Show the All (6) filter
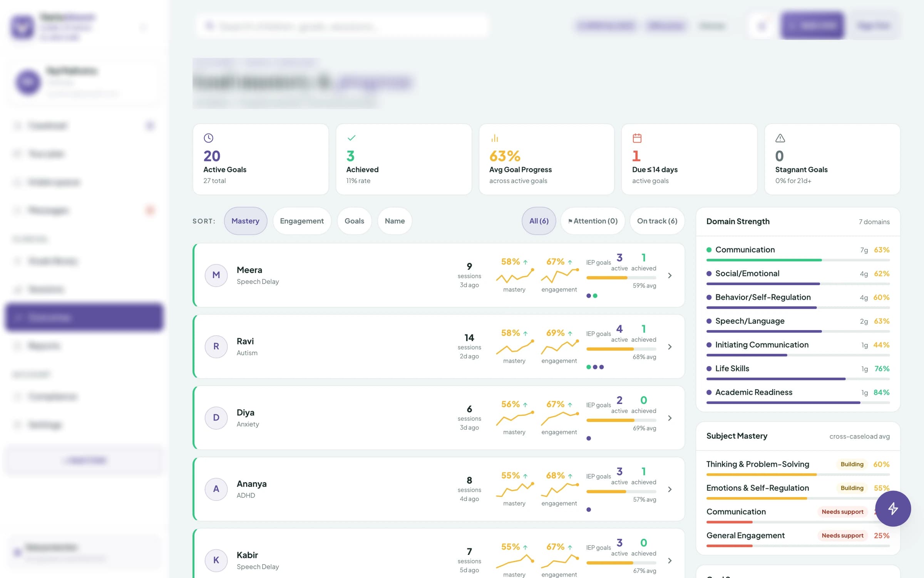 (x=539, y=221)
